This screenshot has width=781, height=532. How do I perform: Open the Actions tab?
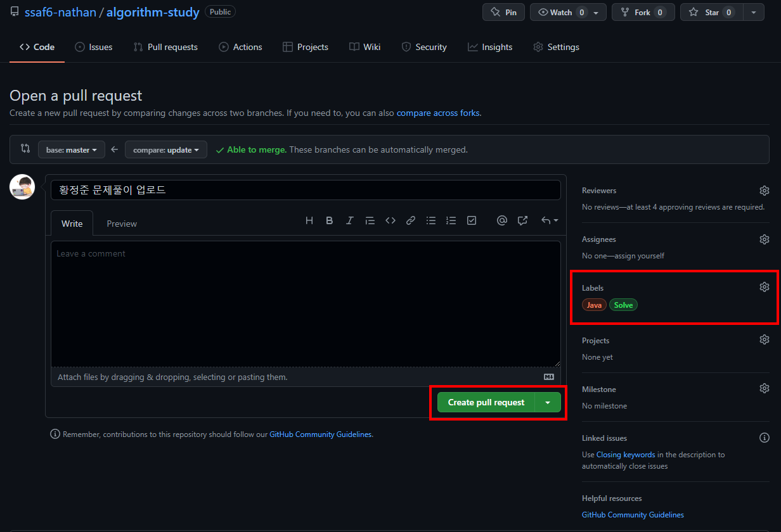tap(240, 47)
